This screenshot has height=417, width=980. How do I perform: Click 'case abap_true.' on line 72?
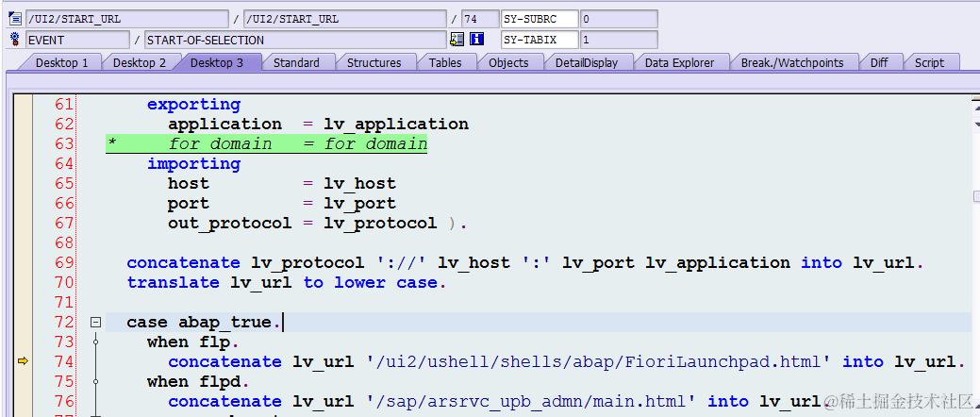(205, 323)
